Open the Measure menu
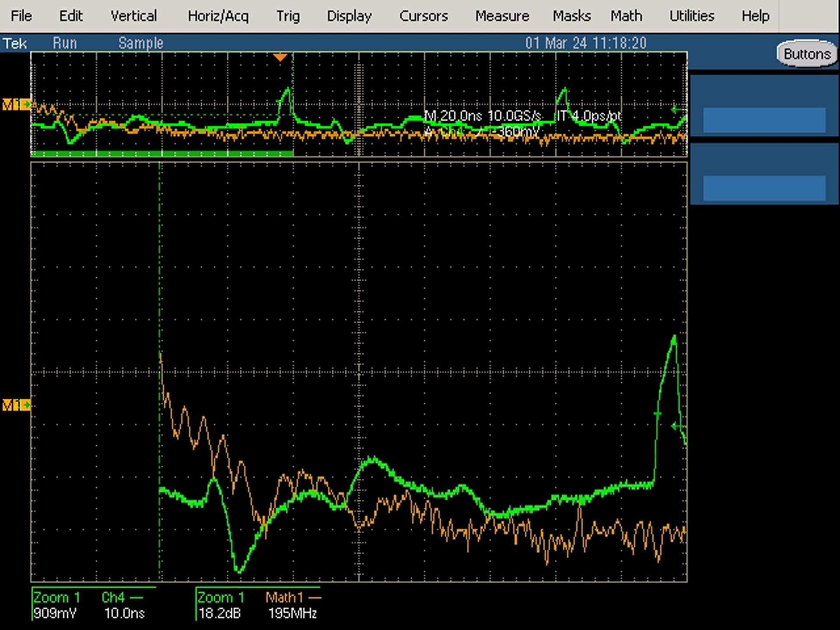The height and width of the screenshot is (630, 840). [502, 16]
